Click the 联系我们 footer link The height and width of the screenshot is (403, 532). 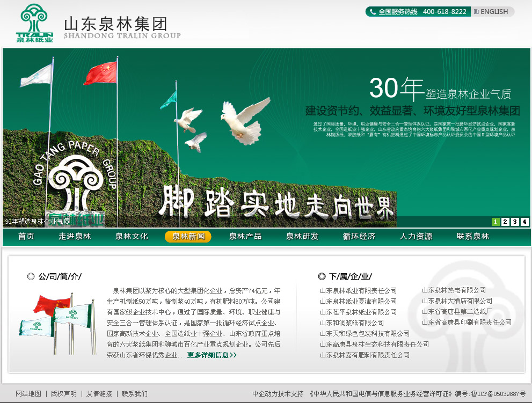[x=135, y=393]
